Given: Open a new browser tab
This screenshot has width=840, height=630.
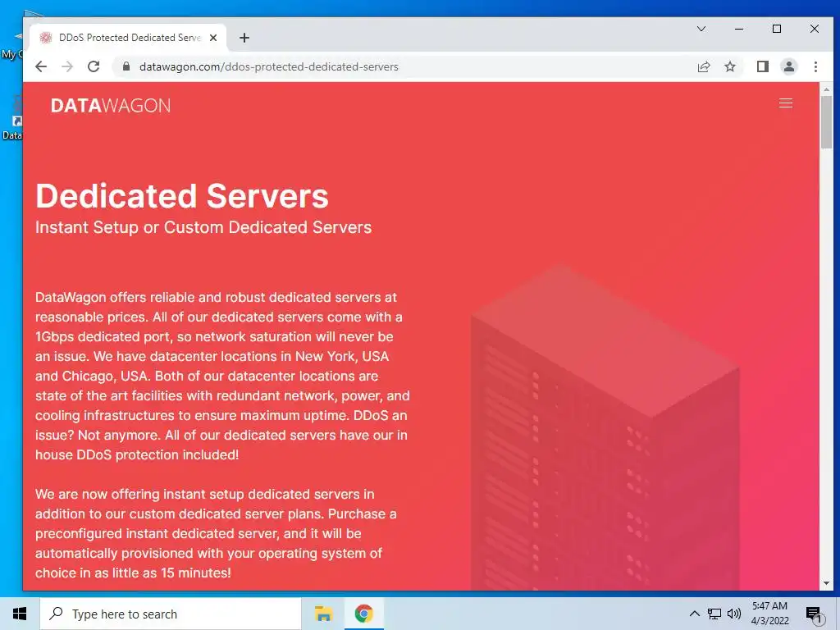Looking at the screenshot, I should point(244,38).
